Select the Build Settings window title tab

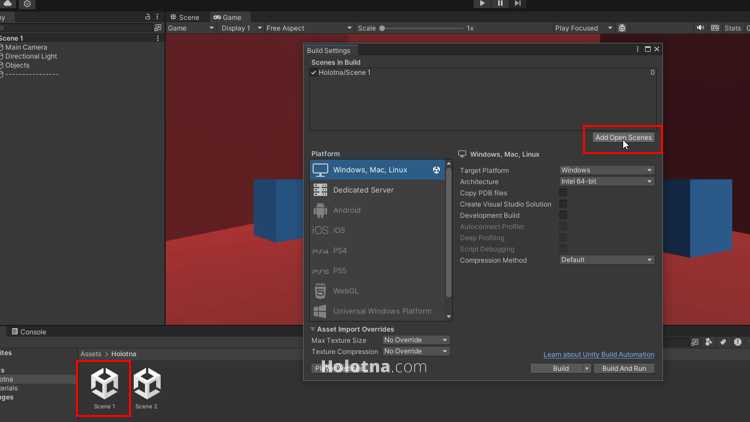click(329, 50)
